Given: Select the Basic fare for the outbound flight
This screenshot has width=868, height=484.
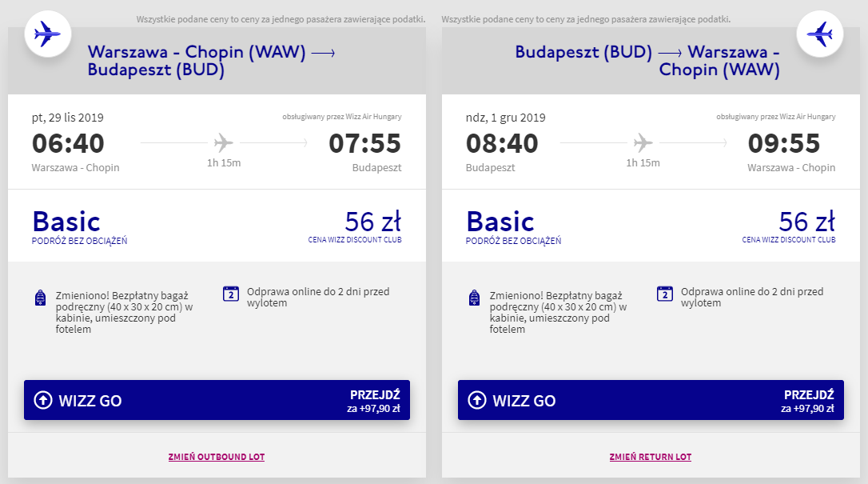Looking at the screenshot, I should click(x=66, y=221).
